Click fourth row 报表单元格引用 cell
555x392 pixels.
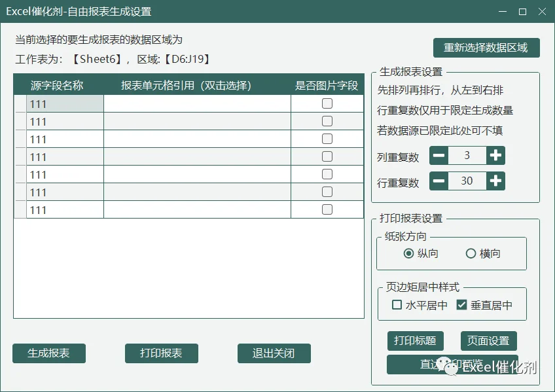198,156
